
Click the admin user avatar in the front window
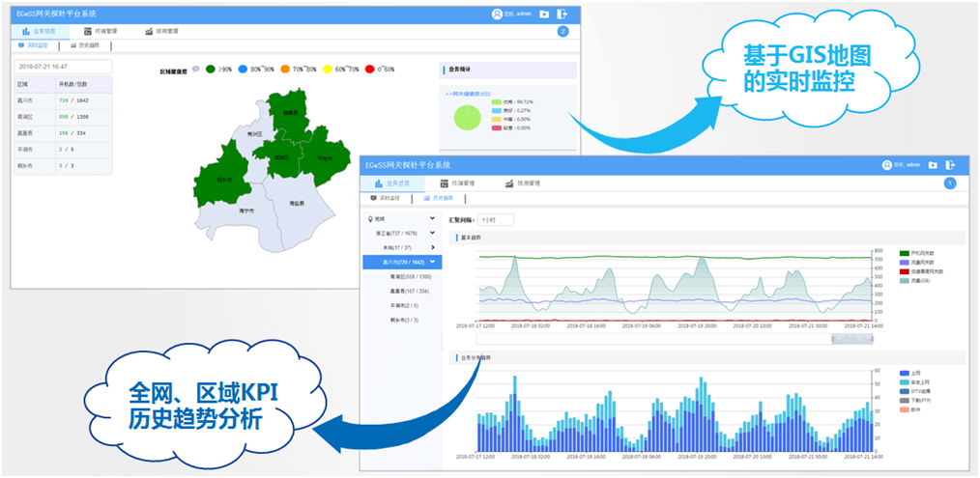tap(887, 165)
